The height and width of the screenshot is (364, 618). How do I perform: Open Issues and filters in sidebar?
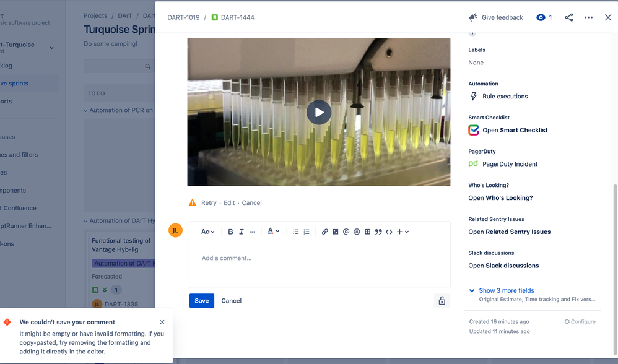coord(19,154)
